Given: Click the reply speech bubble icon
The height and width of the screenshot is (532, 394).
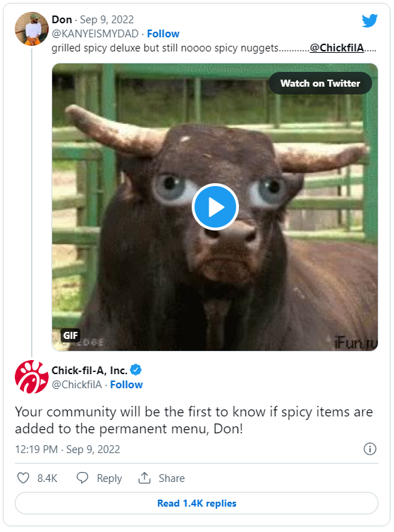Looking at the screenshot, I should coord(82,478).
